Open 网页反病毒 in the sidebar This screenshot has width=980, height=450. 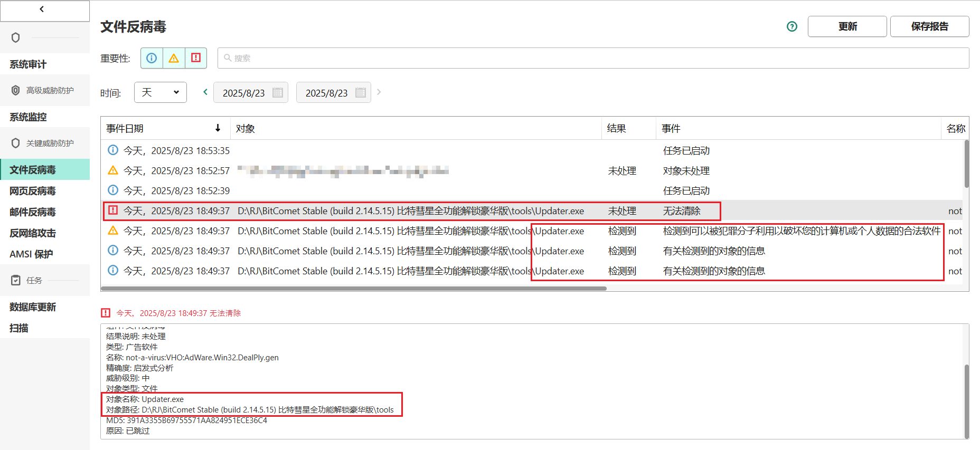point(33,191)
